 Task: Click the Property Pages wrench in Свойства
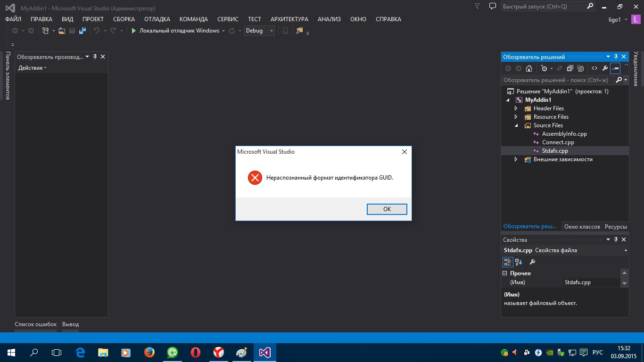click(x=532, y=262)
